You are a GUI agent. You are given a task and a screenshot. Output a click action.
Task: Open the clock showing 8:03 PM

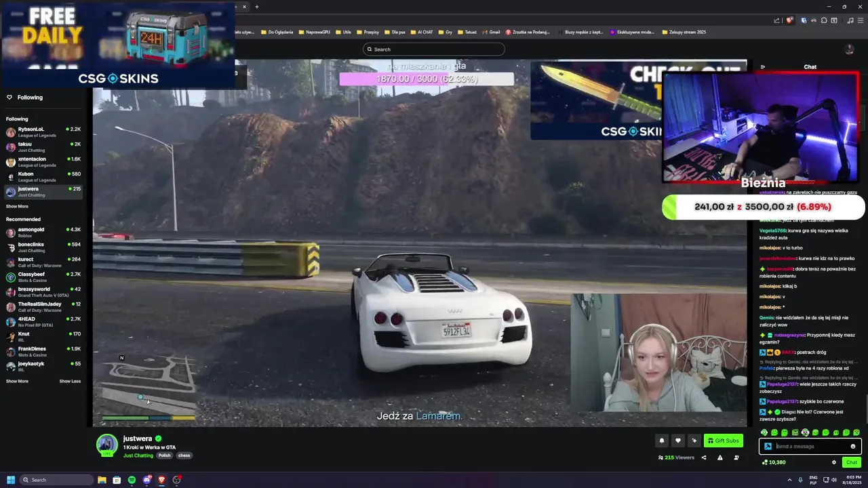[x=852, y=480]
